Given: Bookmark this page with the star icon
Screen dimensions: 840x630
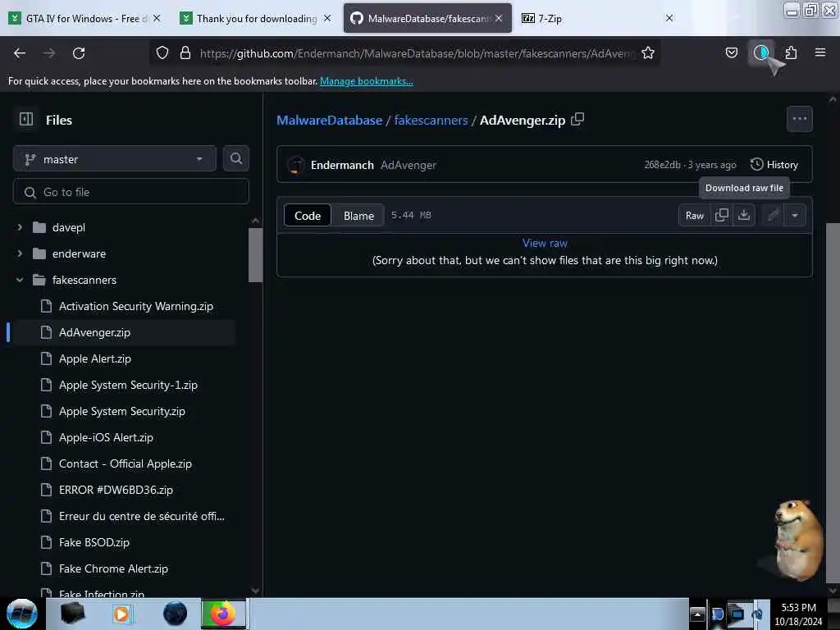Looking at the screenshot, I should (648, 52).
